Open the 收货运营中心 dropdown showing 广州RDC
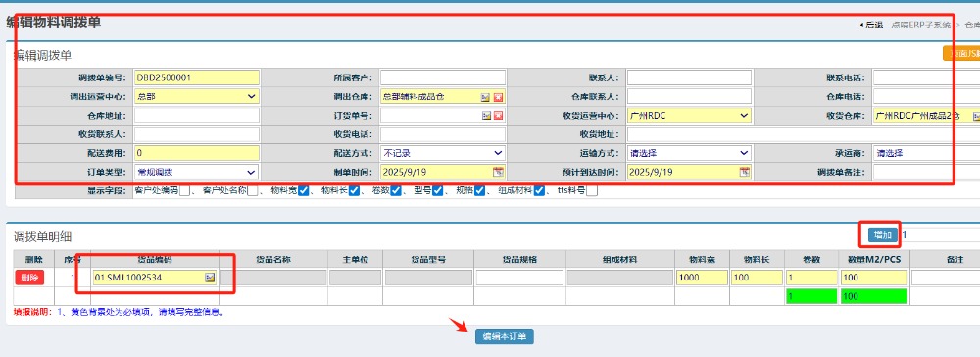Screen dimensions: 980x357 (x=689, y=116)
